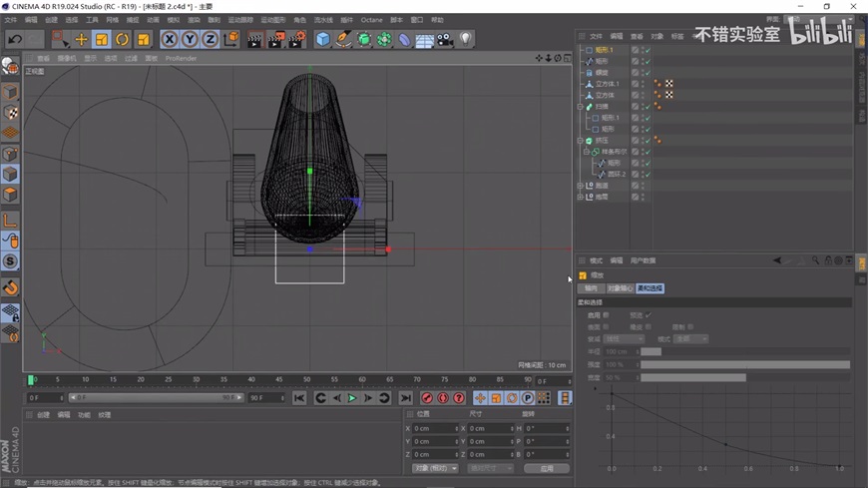This screenshot has width=868, height=488.
Task: Collapse the 扫描 object tree node
Action: (x=580, y=107)
